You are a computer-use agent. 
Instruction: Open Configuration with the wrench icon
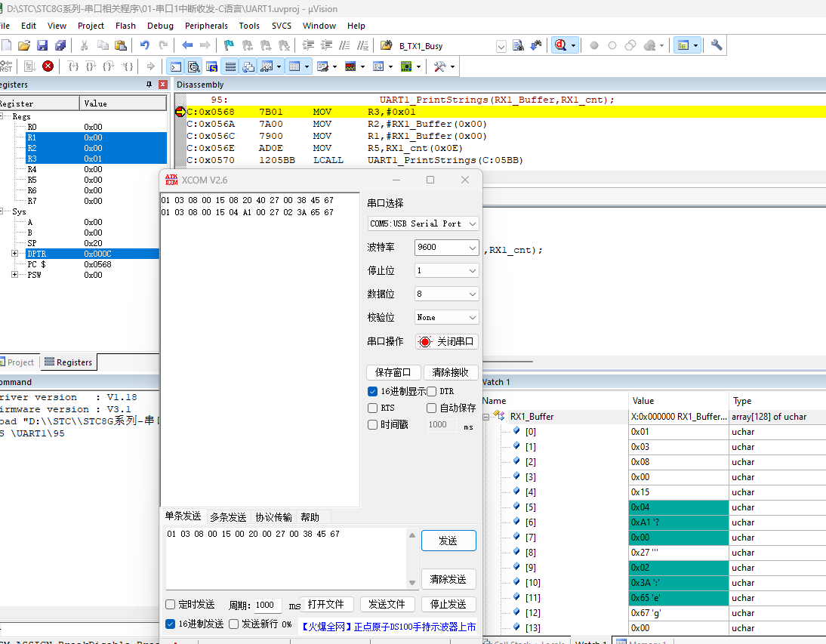click(716, 46)
